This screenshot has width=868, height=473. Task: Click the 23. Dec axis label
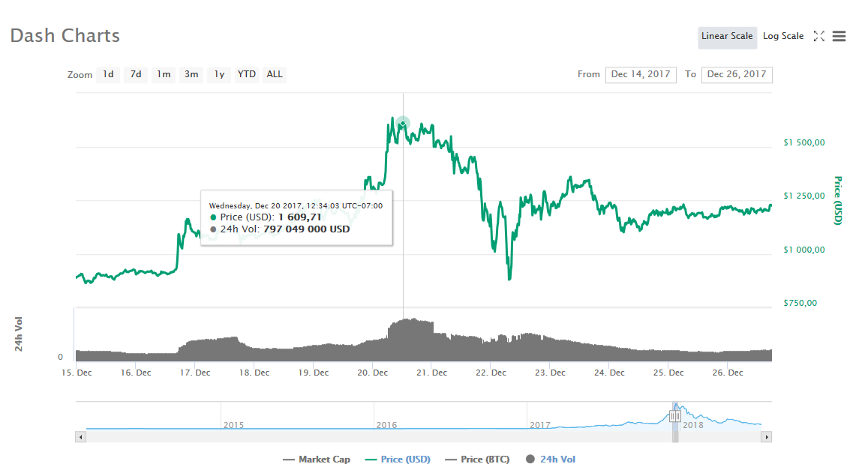click(x=550, y=373)
